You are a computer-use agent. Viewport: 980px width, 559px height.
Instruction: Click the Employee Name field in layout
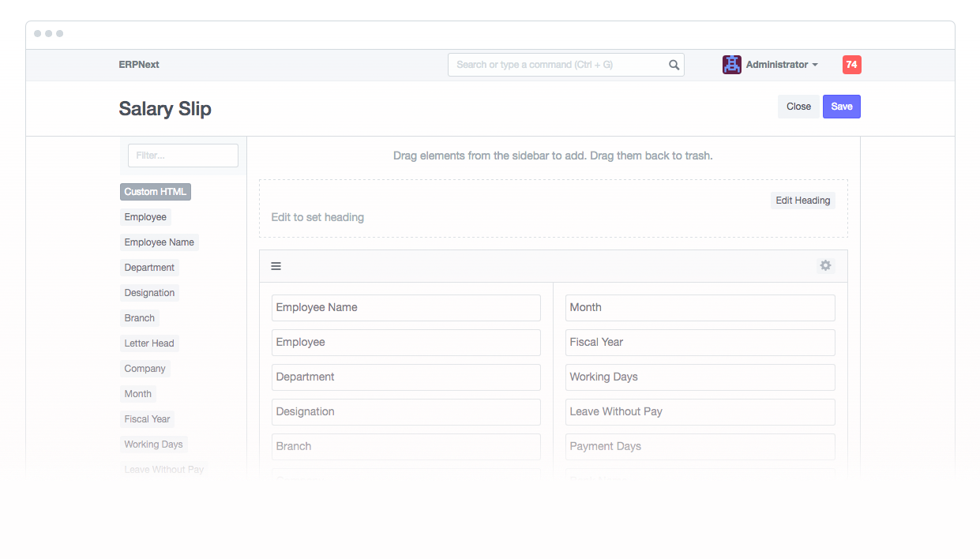pos(406,308)
